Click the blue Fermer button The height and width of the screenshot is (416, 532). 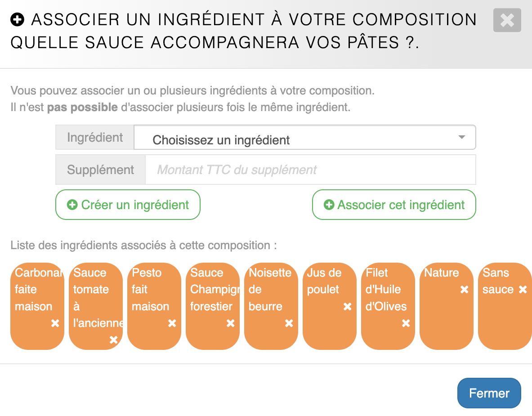[x=489, y=394]
